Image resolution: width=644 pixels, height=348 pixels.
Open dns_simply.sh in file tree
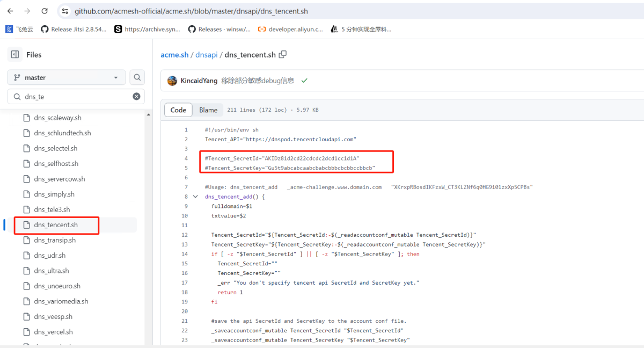[x=54, y=194]
